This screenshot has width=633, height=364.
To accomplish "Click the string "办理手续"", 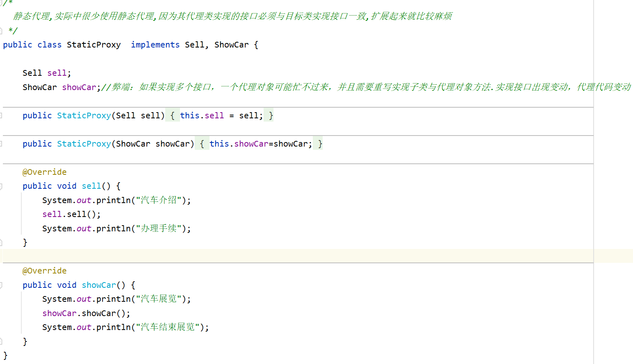I will [x=159, y=228].
